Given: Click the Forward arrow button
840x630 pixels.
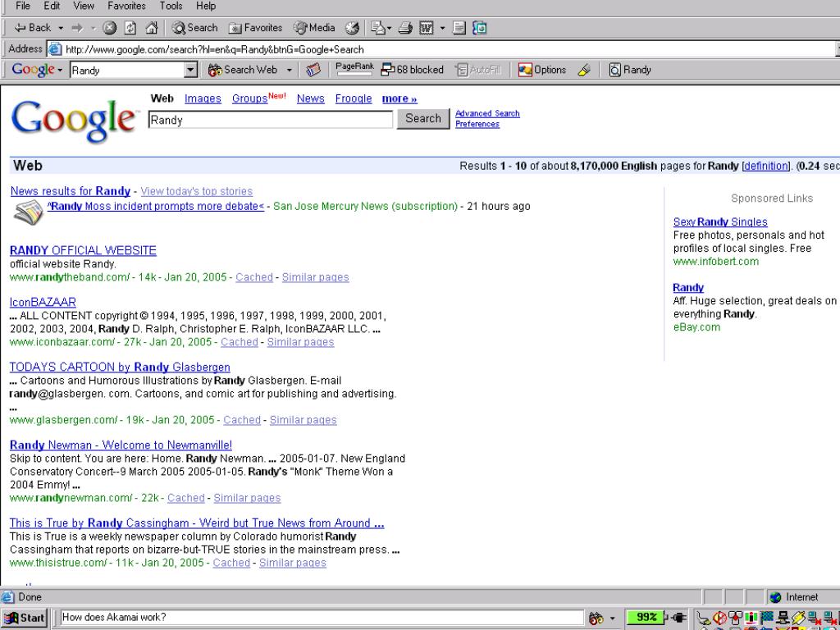Looking at the screenshot, I should (77, 28).
